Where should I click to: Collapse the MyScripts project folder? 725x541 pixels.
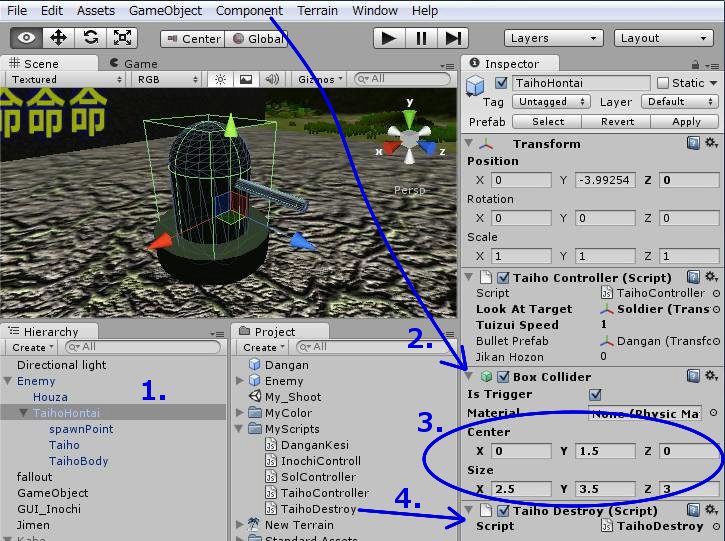click(239, 429)
